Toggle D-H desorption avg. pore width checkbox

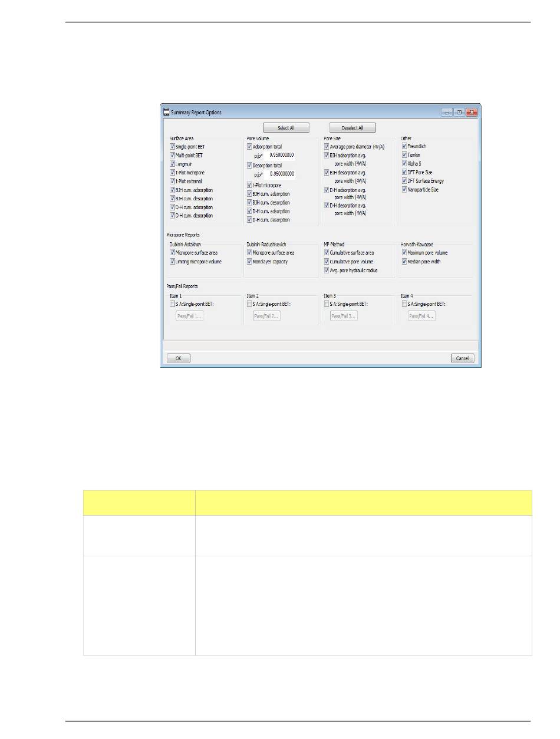point(327,206)
